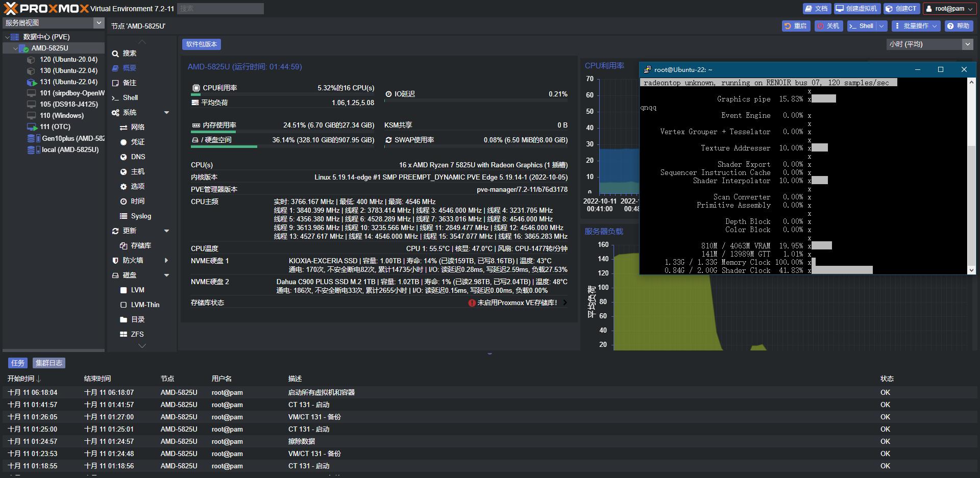Click the 时间 clock icon
The width and height of the screenshot is (980, 478).
pos(124,202)
